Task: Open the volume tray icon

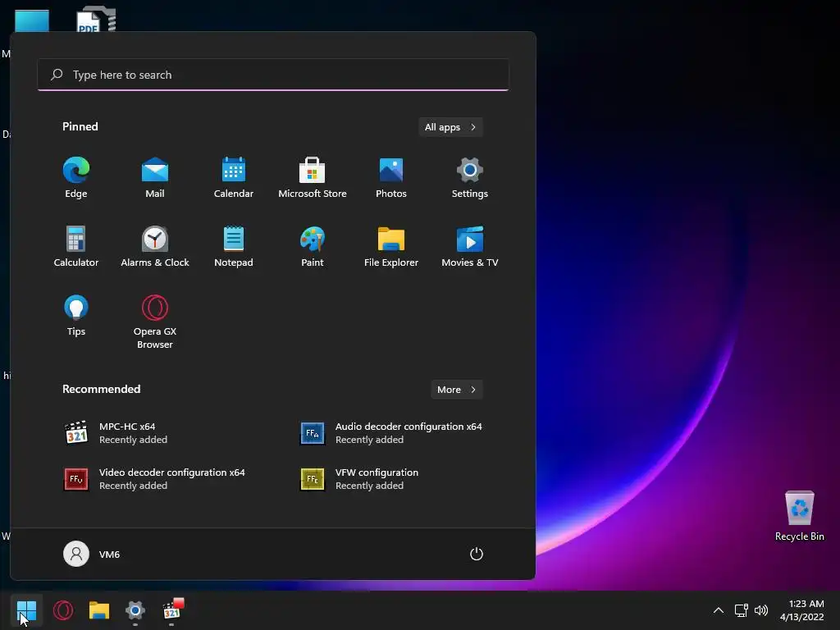Action: 760,610
